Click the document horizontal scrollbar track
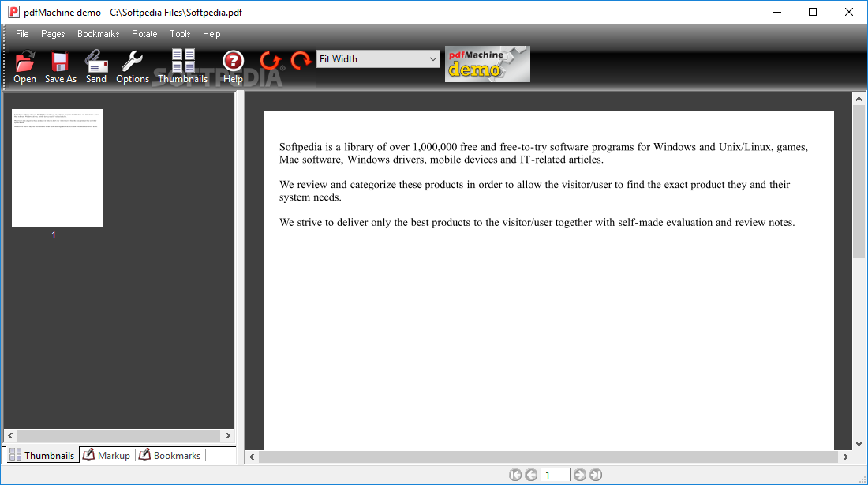Image resolution: width=868 pixels, height=485 pixels. click(548, 457)
